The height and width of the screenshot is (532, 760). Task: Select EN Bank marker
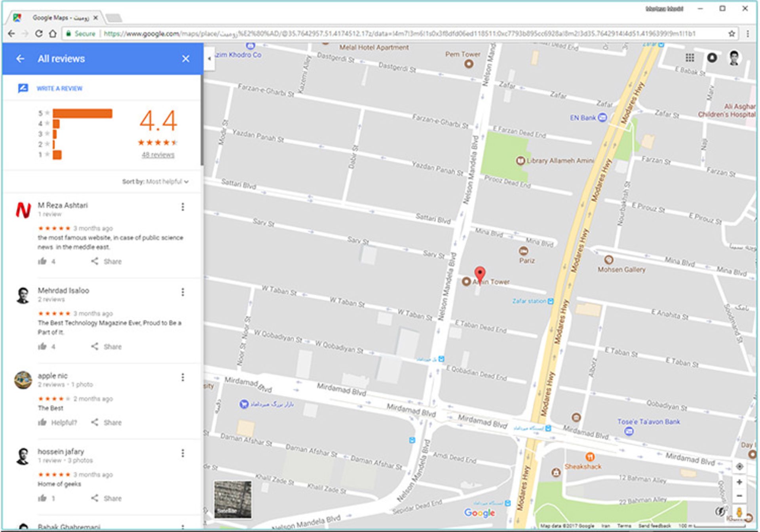click(602, 118)
